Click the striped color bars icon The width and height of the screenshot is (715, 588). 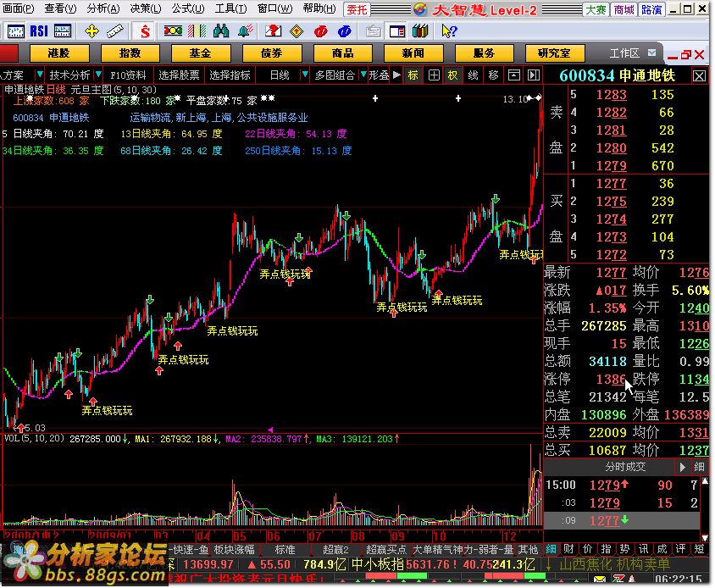pos(197,31)
